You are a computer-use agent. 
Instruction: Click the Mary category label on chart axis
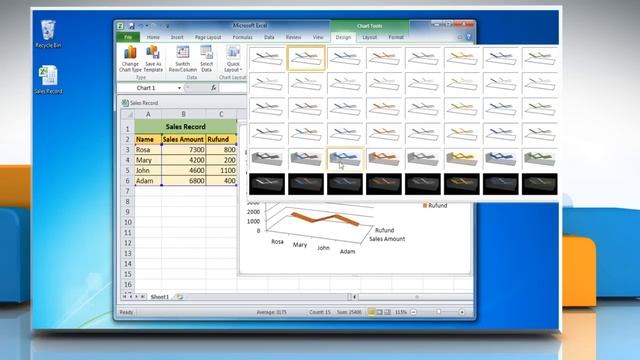click(300, 245)
